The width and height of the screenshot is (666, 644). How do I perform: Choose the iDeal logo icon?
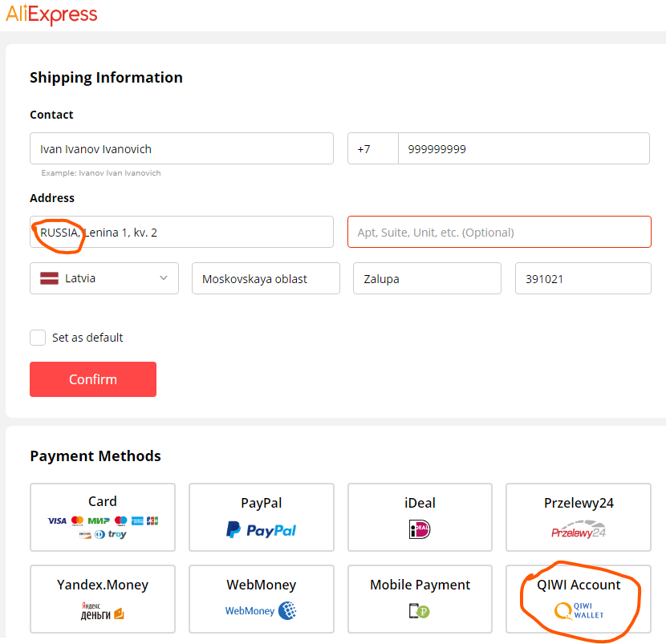[x=420, y=529]
